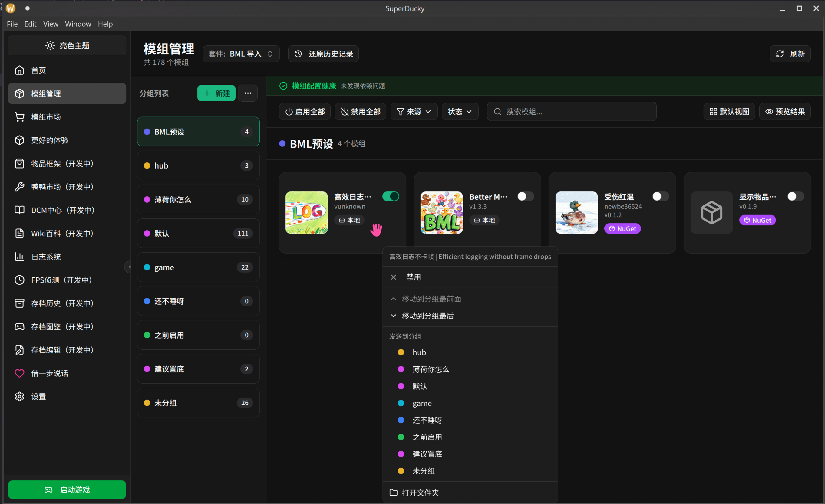Click the 搜索模组 search field
Screen dimensions: 825x504
[x=571, y=111]
